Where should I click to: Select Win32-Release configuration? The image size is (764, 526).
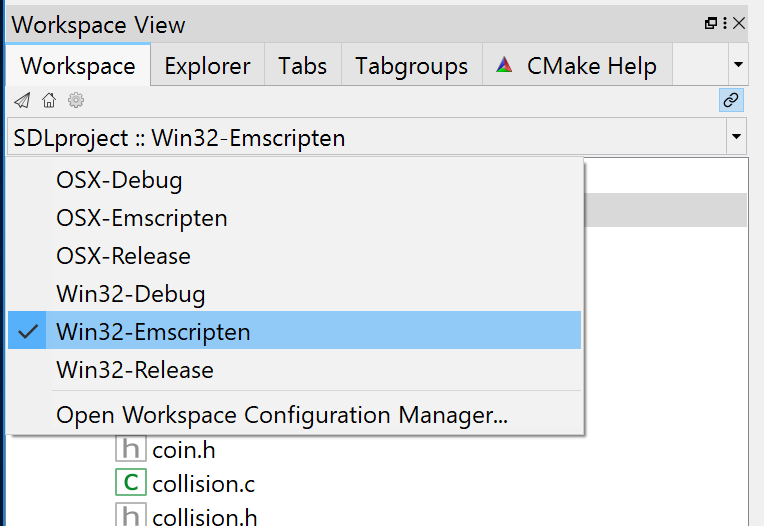click(294, 370)
